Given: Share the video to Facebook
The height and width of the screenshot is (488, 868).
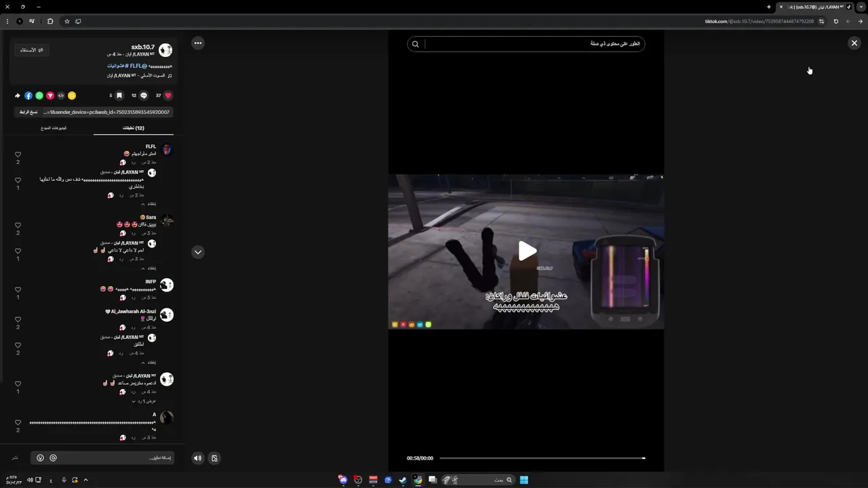Looking at the screenshot, I should [x=28, y=96].
